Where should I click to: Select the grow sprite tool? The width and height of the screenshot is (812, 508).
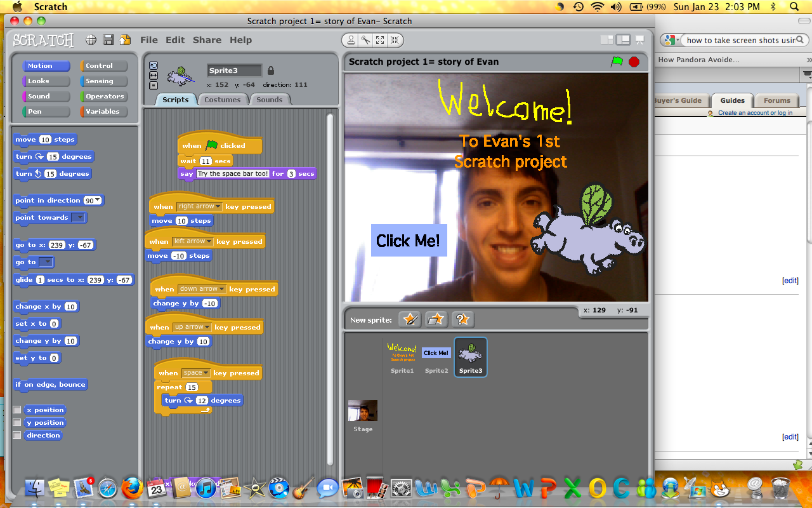380,40
